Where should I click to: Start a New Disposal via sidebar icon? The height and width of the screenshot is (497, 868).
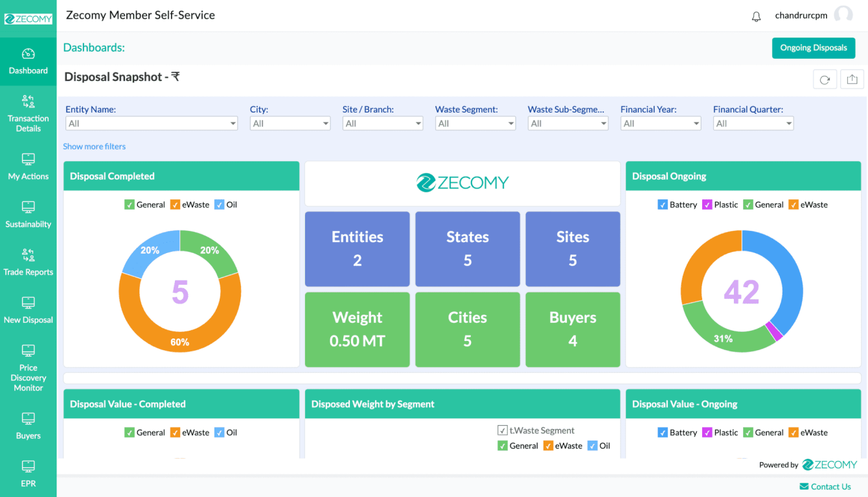tap(28, 303)
